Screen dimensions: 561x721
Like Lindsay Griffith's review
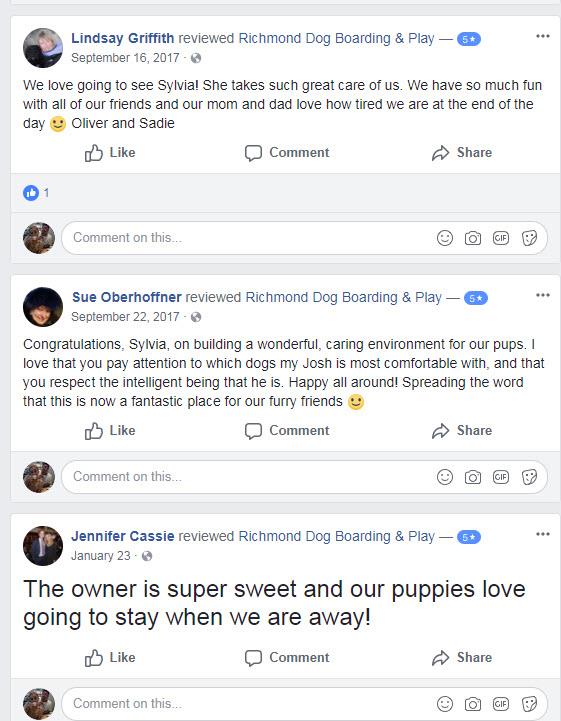pos(110,153)
